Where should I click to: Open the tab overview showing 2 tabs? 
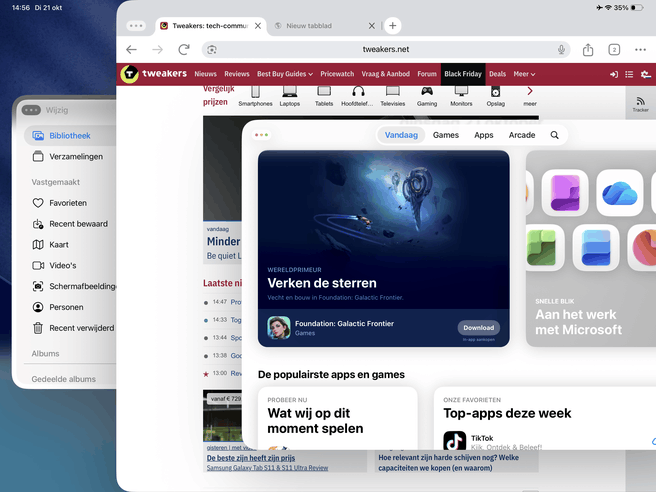614,50
